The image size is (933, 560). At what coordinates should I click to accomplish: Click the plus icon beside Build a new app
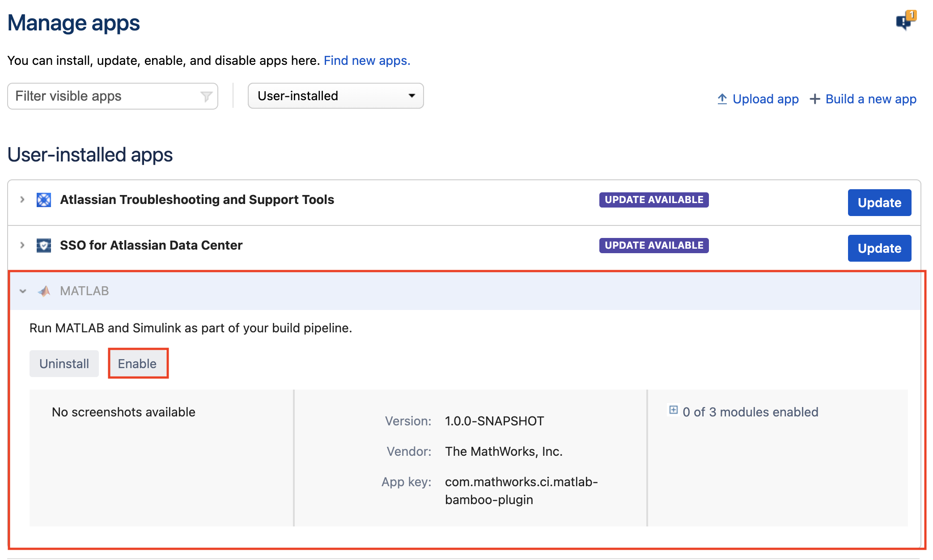coord(815,99)
